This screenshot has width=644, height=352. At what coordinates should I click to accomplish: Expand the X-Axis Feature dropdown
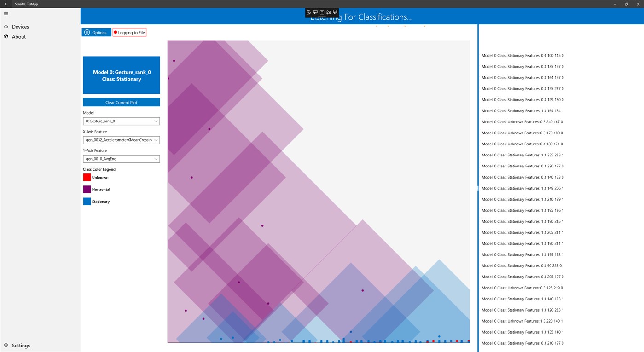tap(122, 140)
